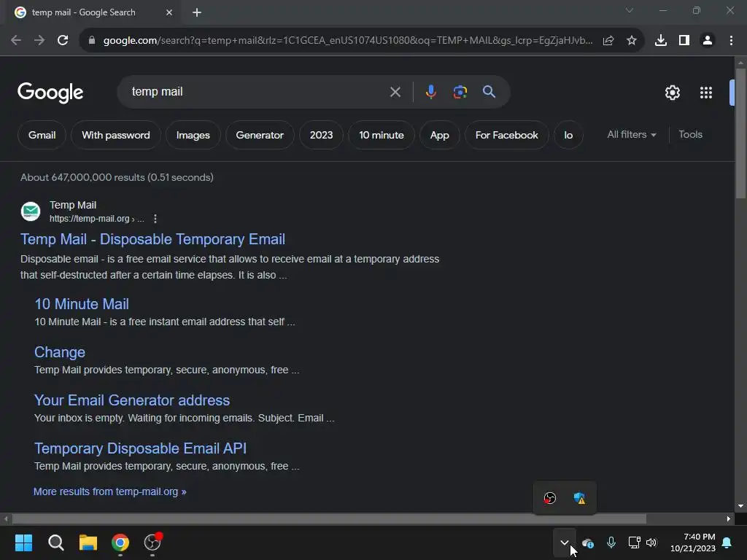Click Windows Security icon in tray popup

[x=579, y=498]
